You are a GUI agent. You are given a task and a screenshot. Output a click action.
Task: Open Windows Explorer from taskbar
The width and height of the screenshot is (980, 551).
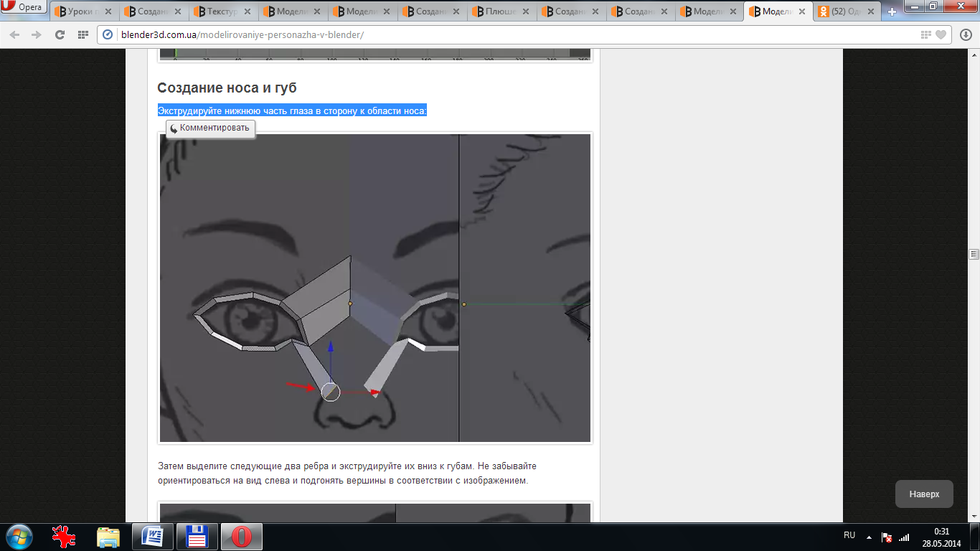[x=108, y=537]
